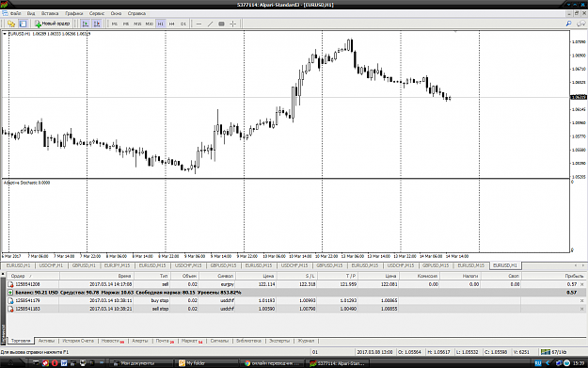The height and width of the screenshot is (368, 588).
Task: Switch chart to M15 timeframe
Action: (137, 24)
